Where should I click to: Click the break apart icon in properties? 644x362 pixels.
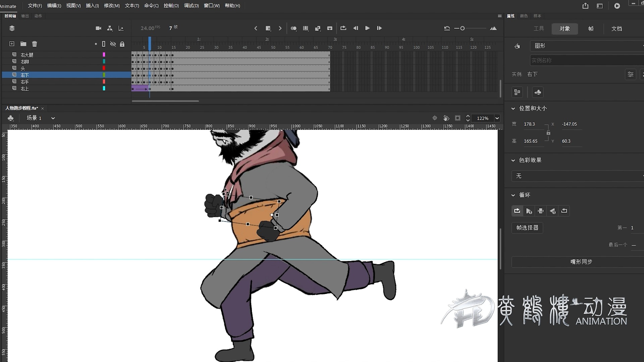click(517, 92)
